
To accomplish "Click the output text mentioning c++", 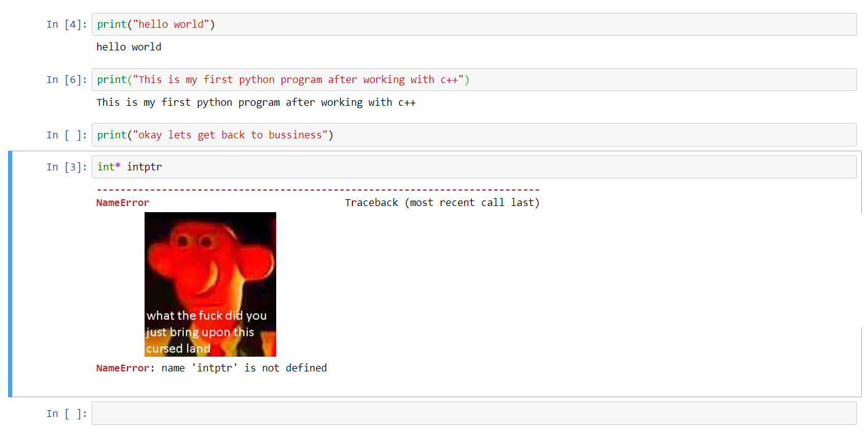I will pyautogui.click(x=256, y=102).
